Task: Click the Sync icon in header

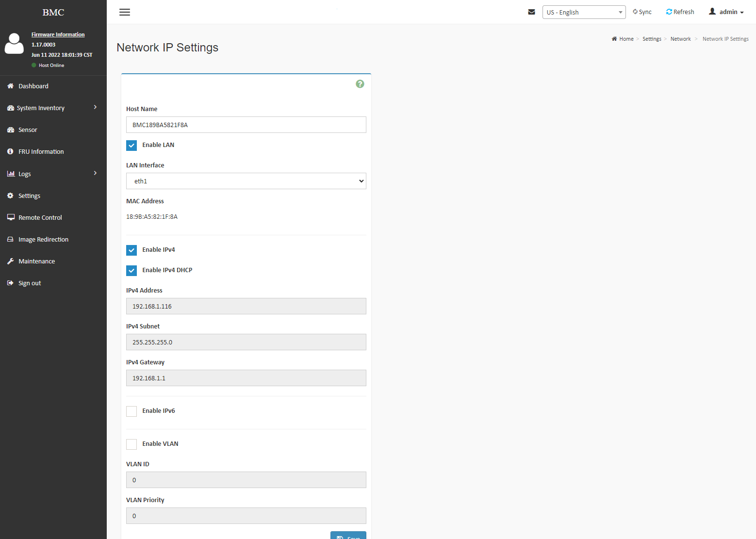Action: (635, 12)
